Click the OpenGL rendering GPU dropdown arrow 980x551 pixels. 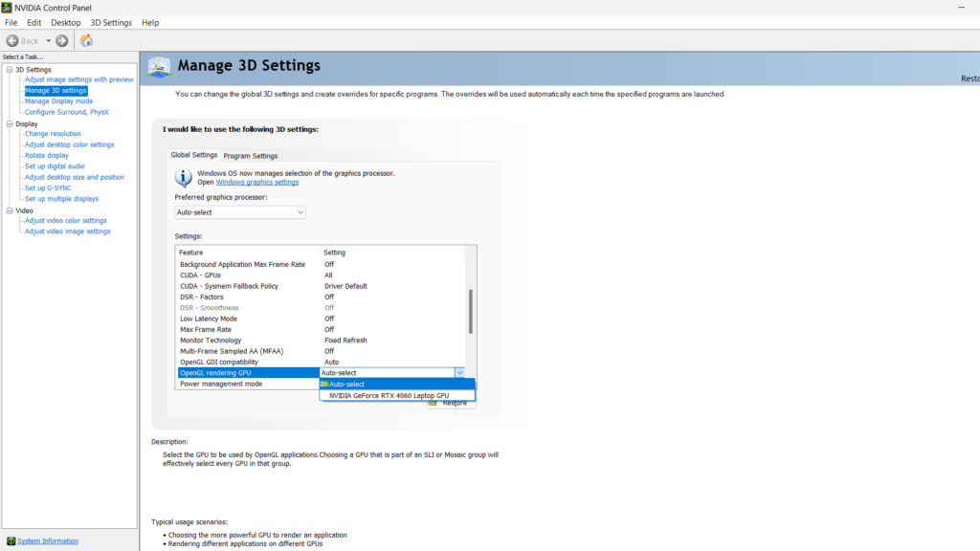point(460,372)
